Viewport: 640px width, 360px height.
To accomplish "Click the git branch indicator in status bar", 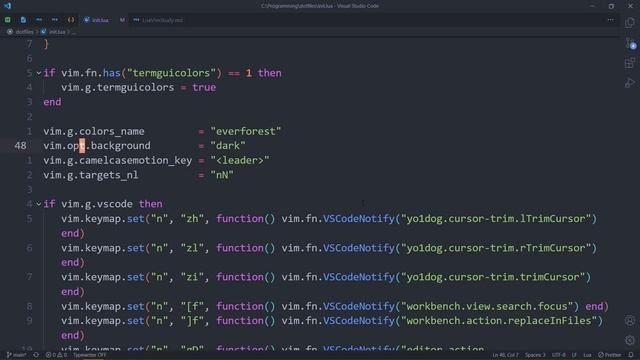I will point(17,355).
